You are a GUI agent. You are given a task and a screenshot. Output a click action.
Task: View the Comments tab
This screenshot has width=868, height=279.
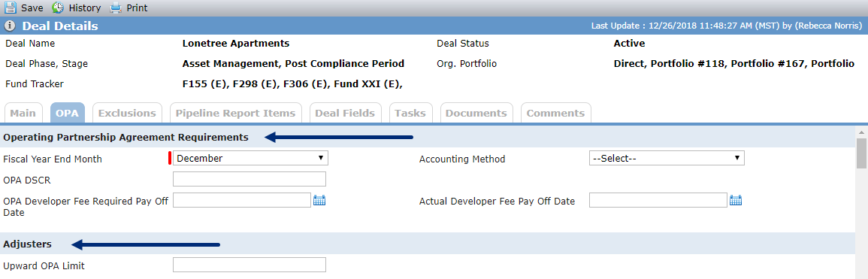point(556,113)
